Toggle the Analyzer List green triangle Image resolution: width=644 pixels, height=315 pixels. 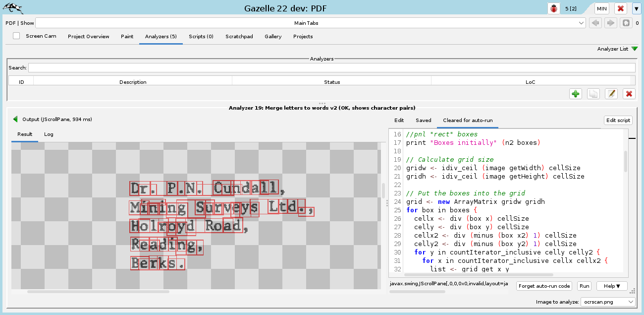coord(634,49)
